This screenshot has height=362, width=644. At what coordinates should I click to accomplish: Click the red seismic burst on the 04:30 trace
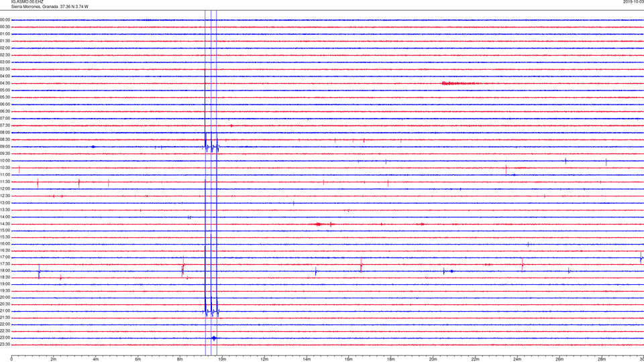[x=459, y=83]
